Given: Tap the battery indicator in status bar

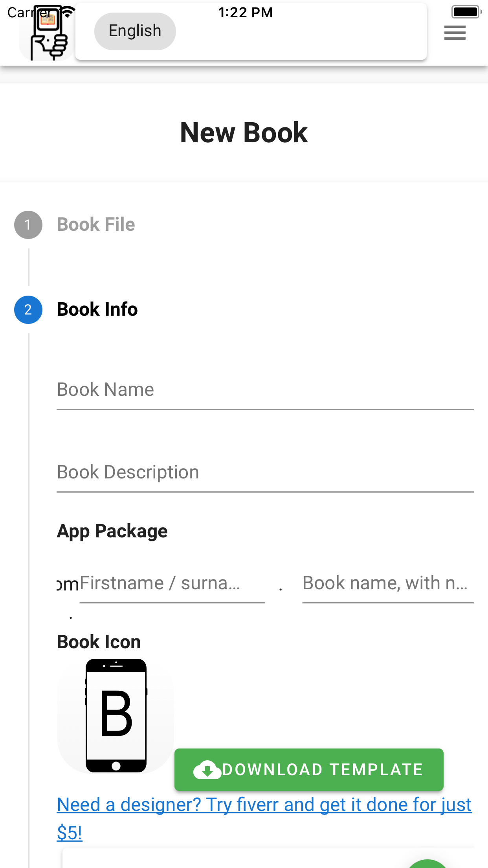Looking at the screenshot, I should pyautogui.click(x=466, y=12).
